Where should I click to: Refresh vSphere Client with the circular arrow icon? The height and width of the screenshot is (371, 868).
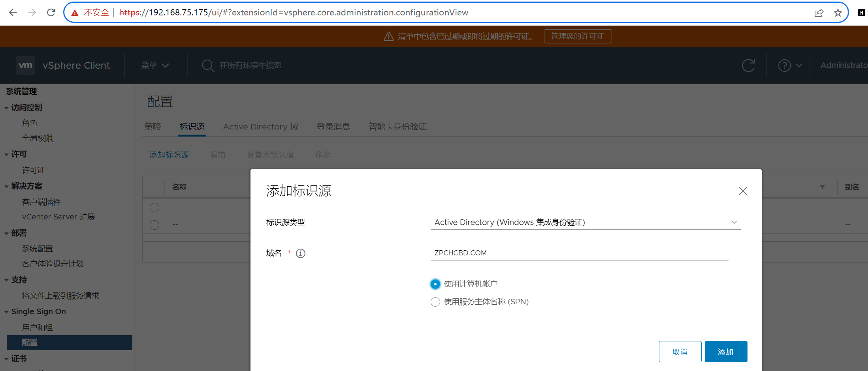coord(748,66)
